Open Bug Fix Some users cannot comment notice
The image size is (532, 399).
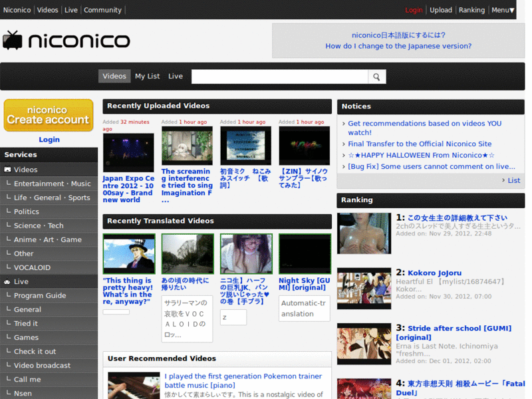click(x=431, y=166)
